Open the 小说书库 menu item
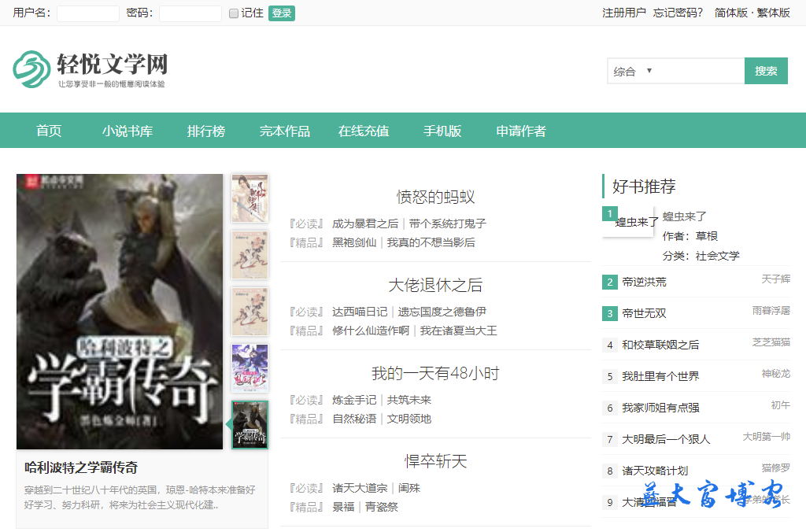The height and width of the screenshot is (532, 806). pos(128,131)
